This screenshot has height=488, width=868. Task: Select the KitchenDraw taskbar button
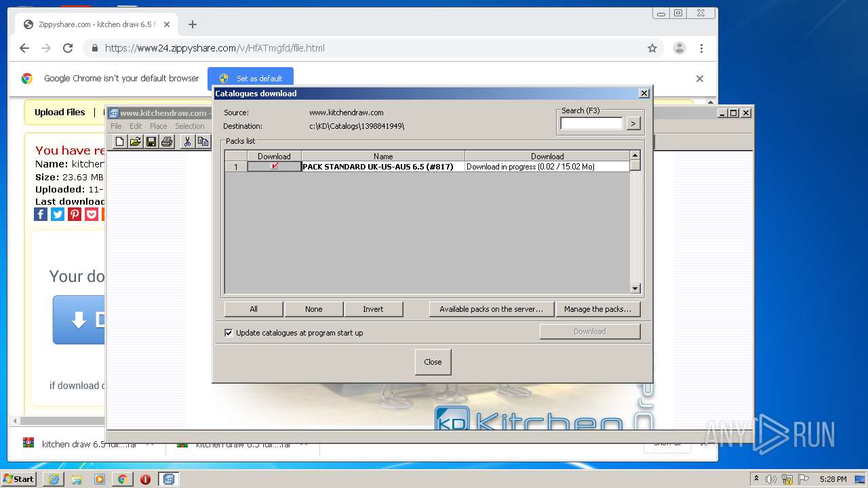(168, 479)
